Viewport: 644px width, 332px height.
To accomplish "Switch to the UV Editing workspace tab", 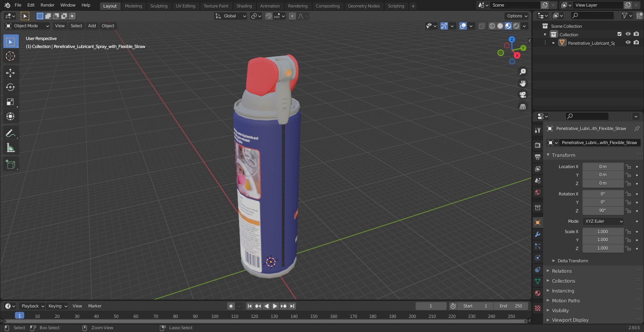I will (185, 6).
